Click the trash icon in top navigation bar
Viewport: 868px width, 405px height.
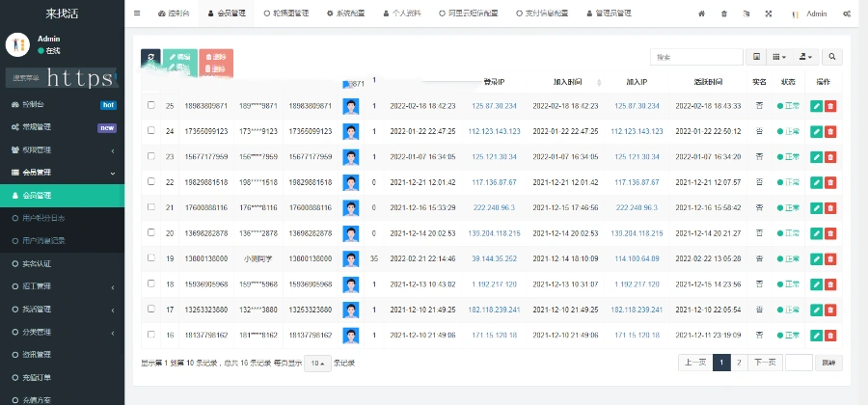coord(724,14)
